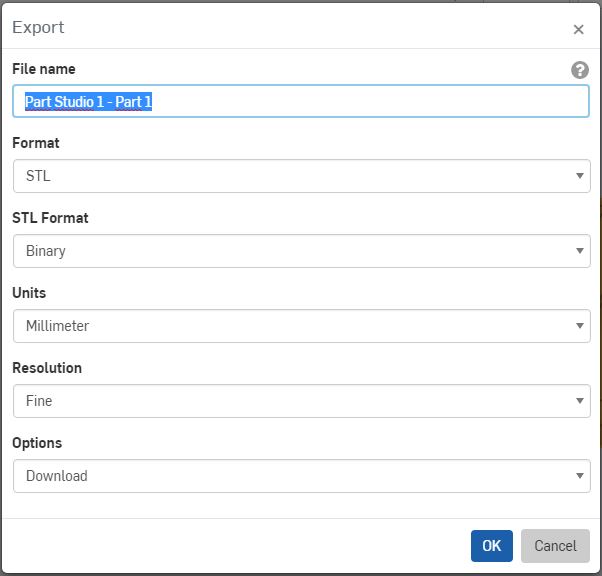Click the arrow on the Options dropdown

580,477
